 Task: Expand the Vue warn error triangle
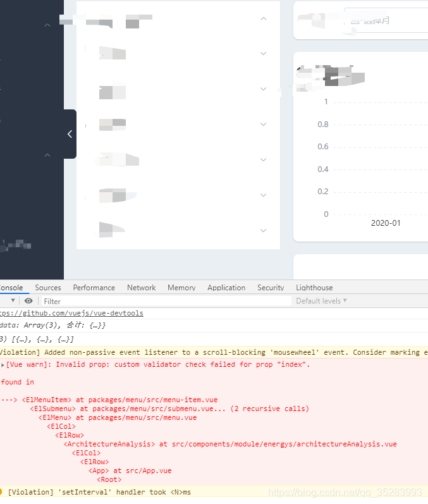tap(3, 365)
